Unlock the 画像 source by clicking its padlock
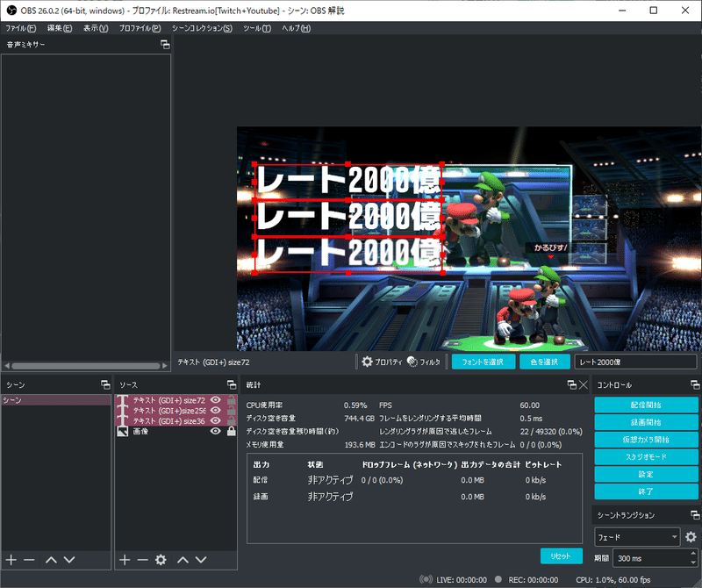Image resolution: width=702 pixels, height=588 pixels. point(231,429)
